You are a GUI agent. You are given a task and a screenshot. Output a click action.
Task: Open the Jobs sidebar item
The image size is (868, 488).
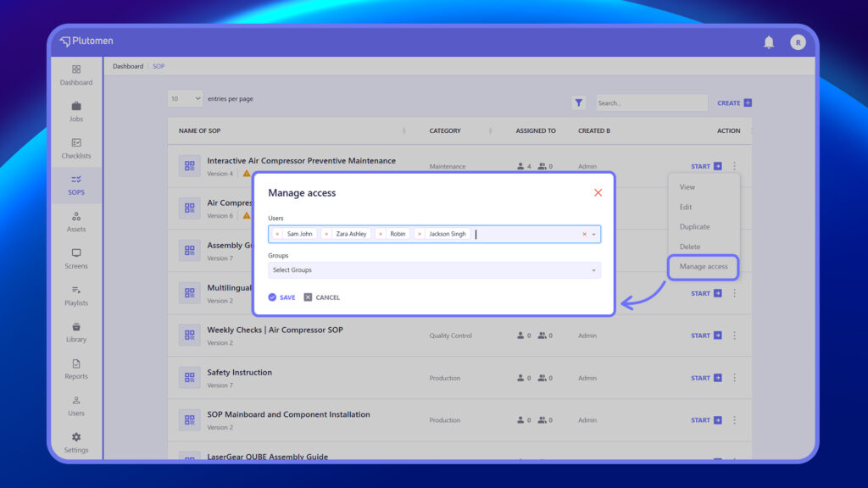75,112
